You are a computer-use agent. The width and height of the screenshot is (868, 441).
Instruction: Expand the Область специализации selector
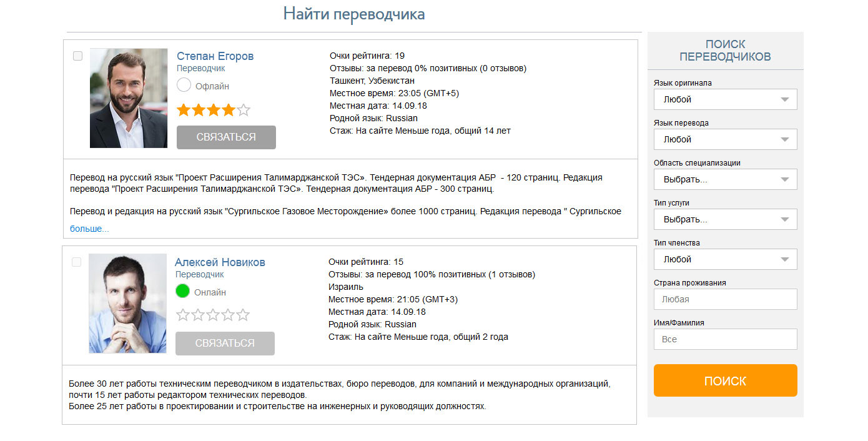click(725, 179)
